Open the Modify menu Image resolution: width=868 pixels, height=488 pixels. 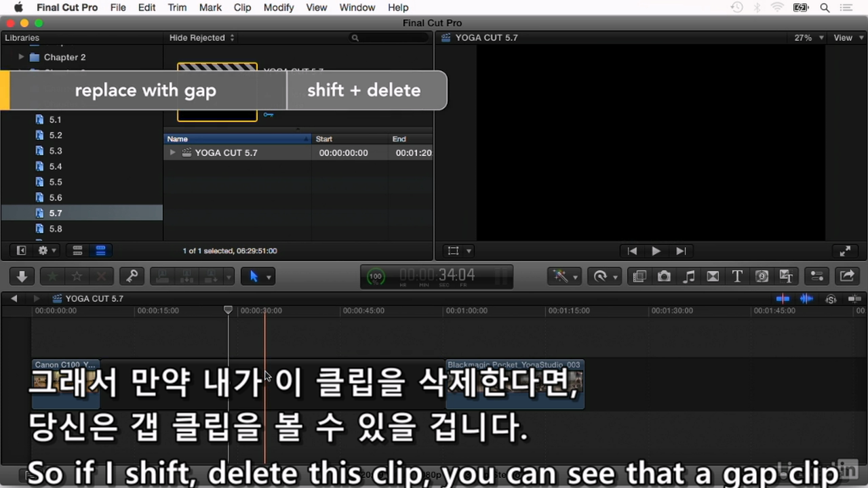[x=278, y=7]
